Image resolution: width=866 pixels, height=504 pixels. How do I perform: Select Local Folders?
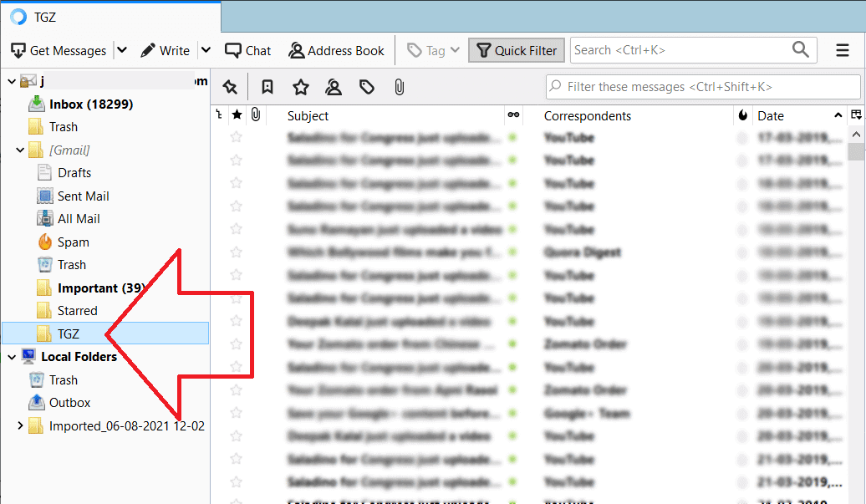(79, 357)
